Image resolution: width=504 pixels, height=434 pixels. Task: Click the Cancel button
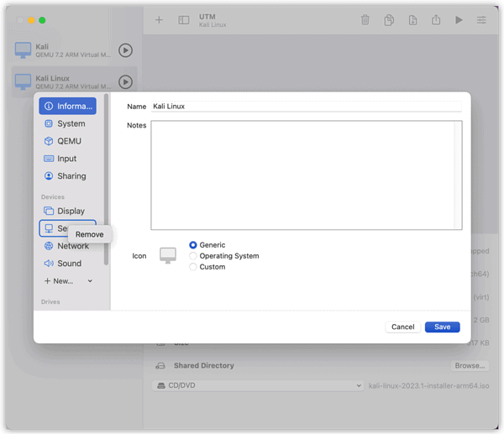tap(402, 327)
